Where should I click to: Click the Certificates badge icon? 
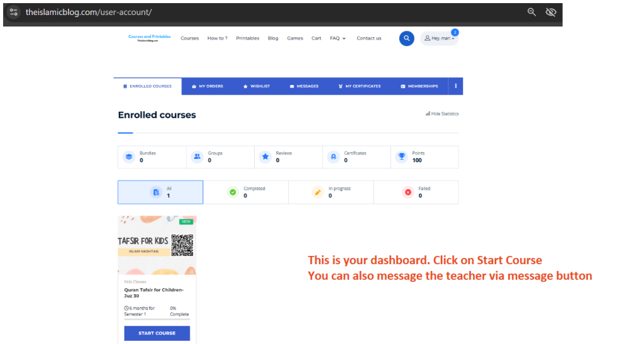pos(333,157)
